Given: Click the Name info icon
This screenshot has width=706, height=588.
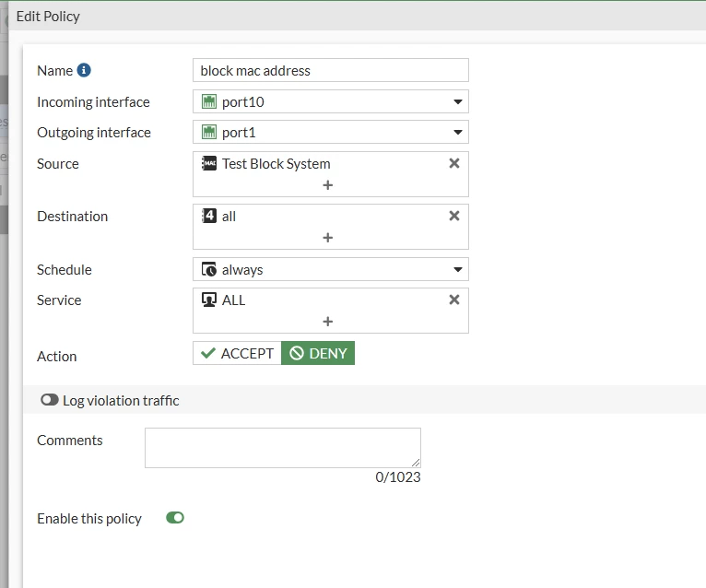Looking at the screenshot, I should click(84, 70).
